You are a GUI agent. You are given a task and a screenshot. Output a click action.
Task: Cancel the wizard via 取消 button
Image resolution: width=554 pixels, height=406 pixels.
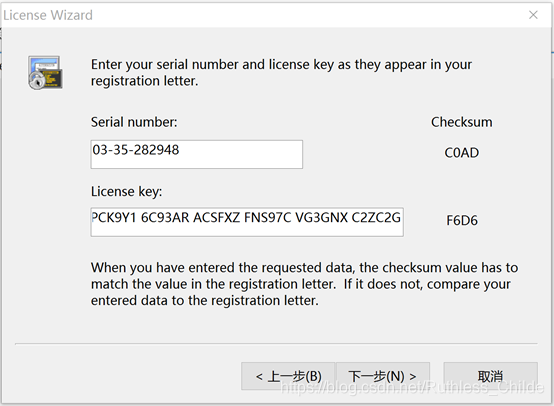click(x=490, y=376)
